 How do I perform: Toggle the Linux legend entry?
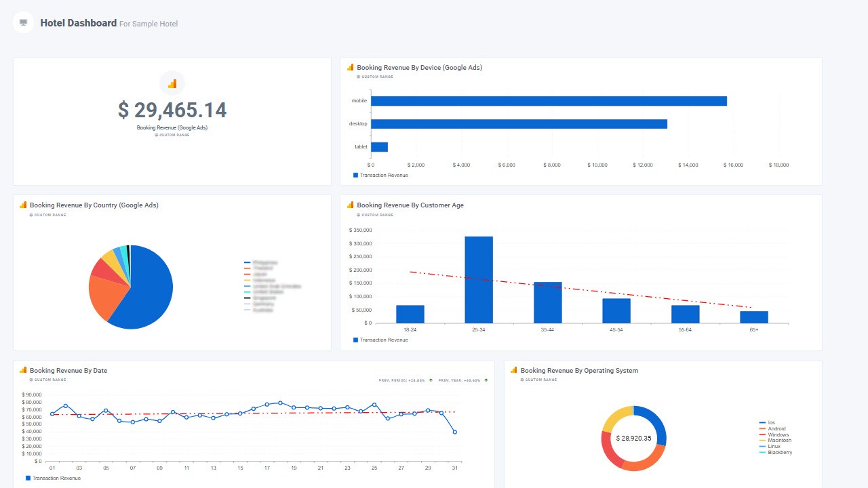coord(770,447)
